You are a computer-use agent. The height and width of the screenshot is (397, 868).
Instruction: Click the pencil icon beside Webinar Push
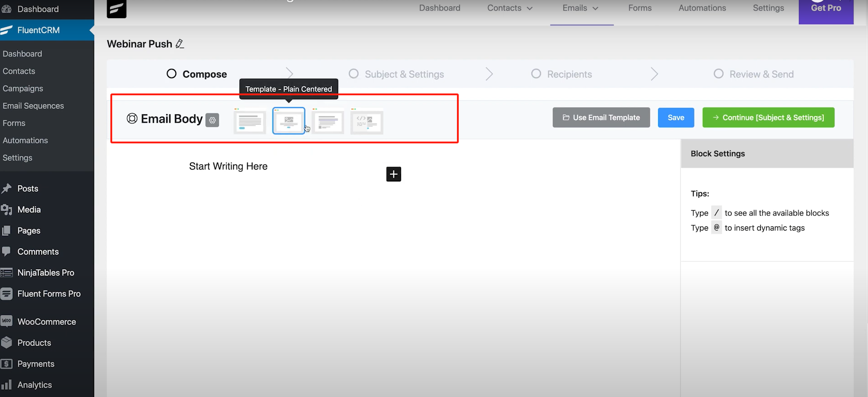click(x=180, y=44)
